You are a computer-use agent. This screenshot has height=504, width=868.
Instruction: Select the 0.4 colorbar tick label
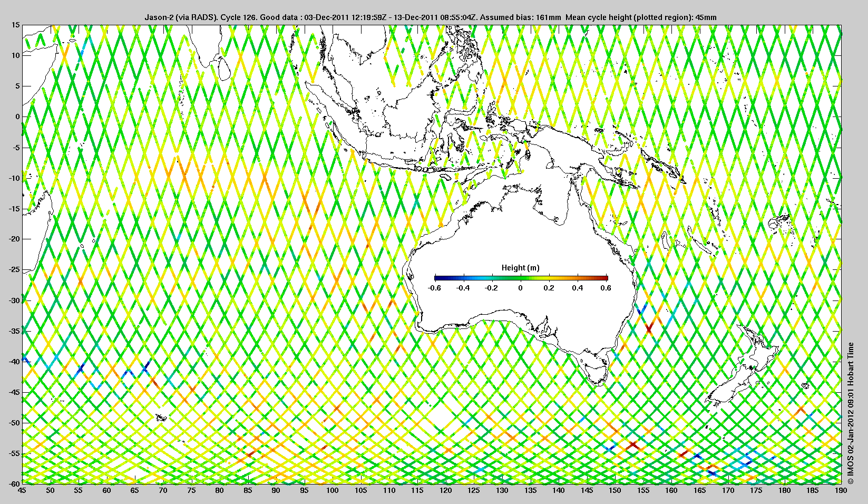pos(578,288)
